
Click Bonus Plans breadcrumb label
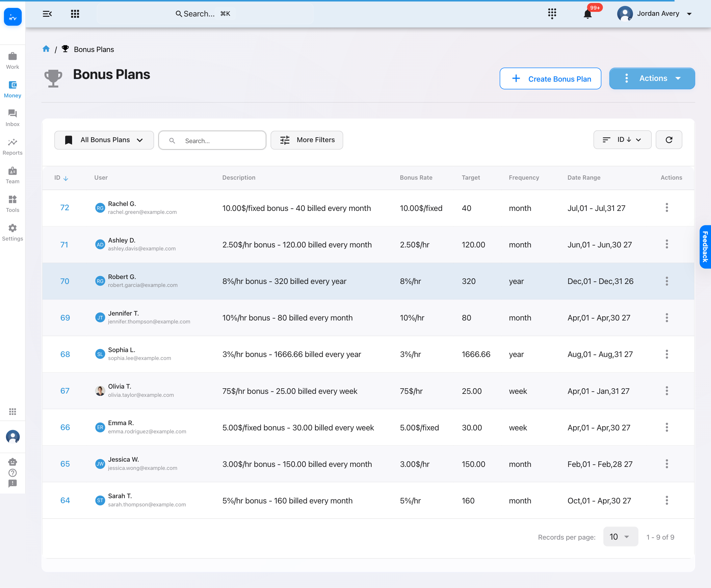point(94,49)
